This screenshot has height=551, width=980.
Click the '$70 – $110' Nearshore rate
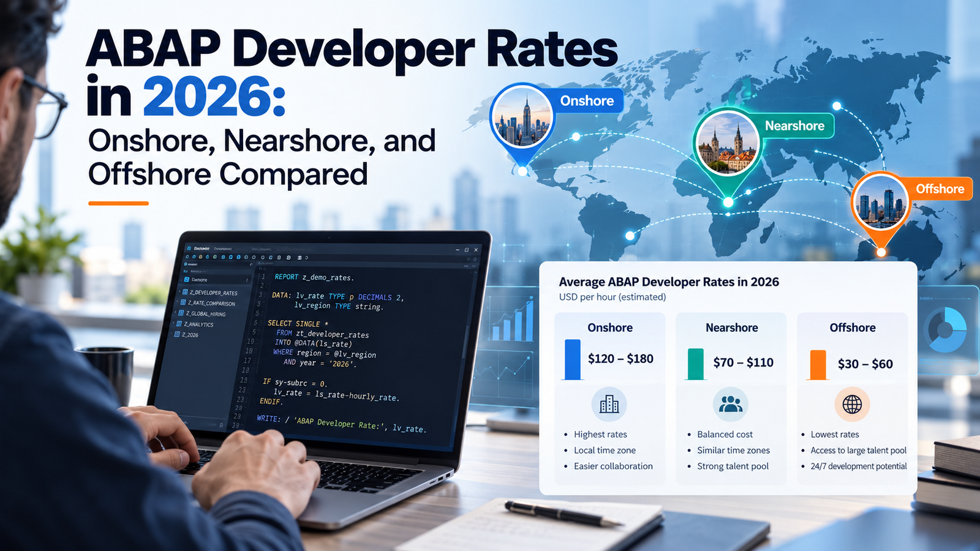pyautogui.click(x=743, y=362)
